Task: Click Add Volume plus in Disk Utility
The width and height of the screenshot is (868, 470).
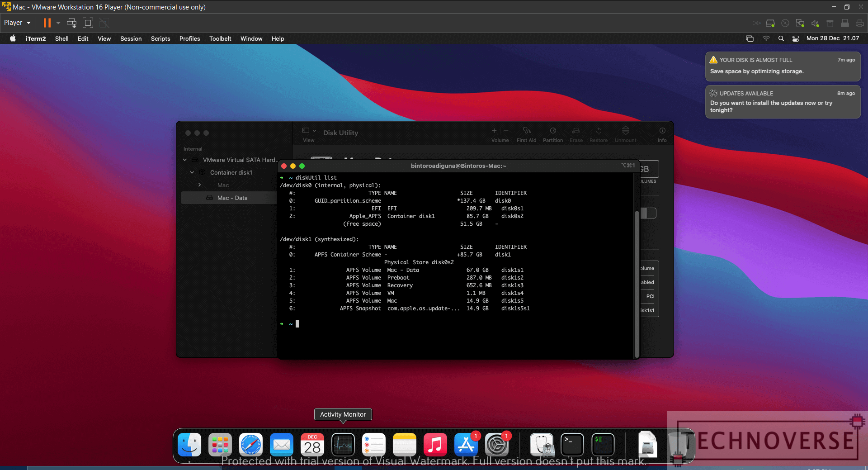Action: coord(494,131)
